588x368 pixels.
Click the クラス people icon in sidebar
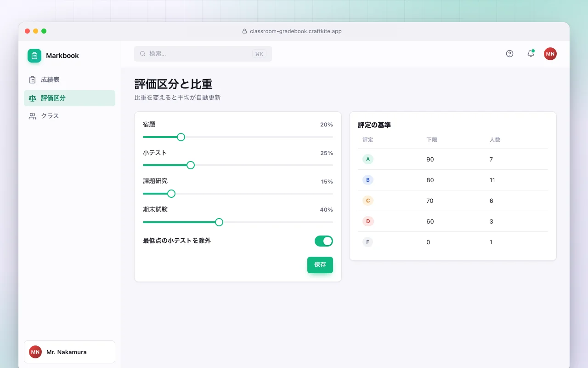[x=32, y=116]
